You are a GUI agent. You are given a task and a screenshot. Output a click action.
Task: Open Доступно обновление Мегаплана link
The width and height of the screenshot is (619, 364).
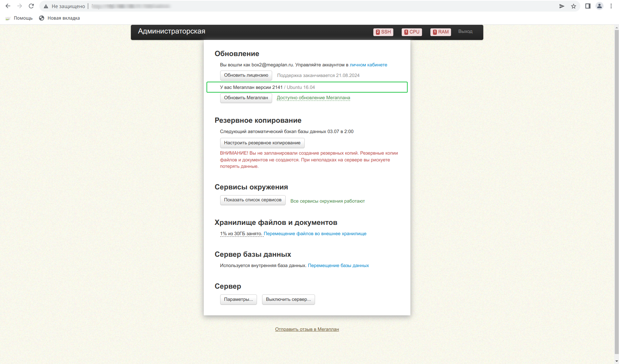[x=313, y=98]
